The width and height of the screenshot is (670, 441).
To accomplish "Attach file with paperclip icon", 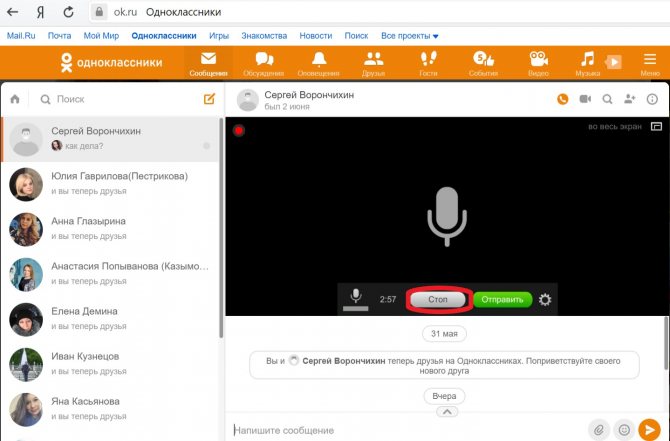I will click(x=599, y=429).
